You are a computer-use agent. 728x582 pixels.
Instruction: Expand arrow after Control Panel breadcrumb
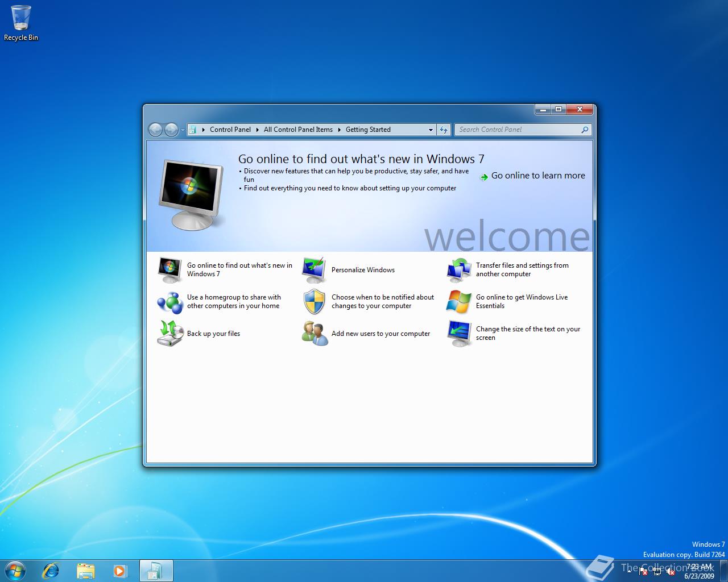tap(257, 130)
